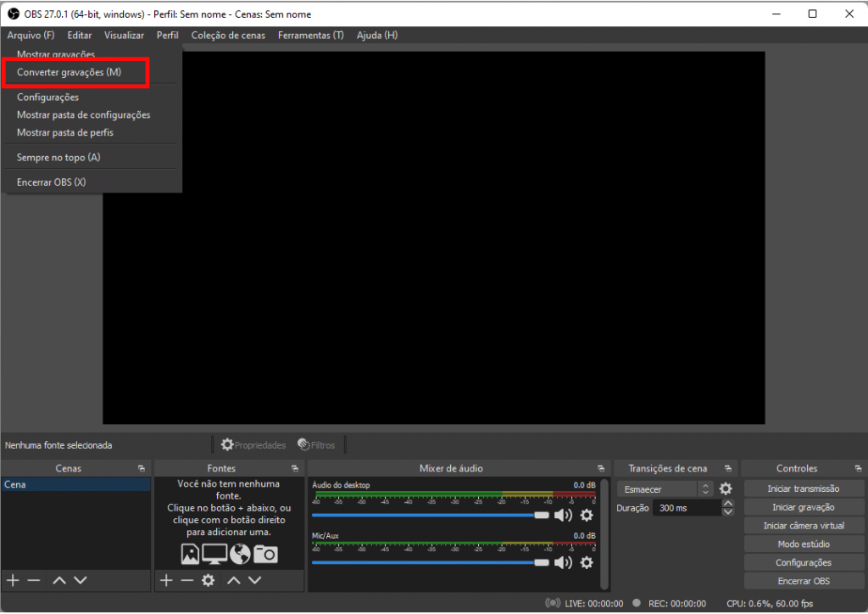Toggle Modo estúdio button

803,544
